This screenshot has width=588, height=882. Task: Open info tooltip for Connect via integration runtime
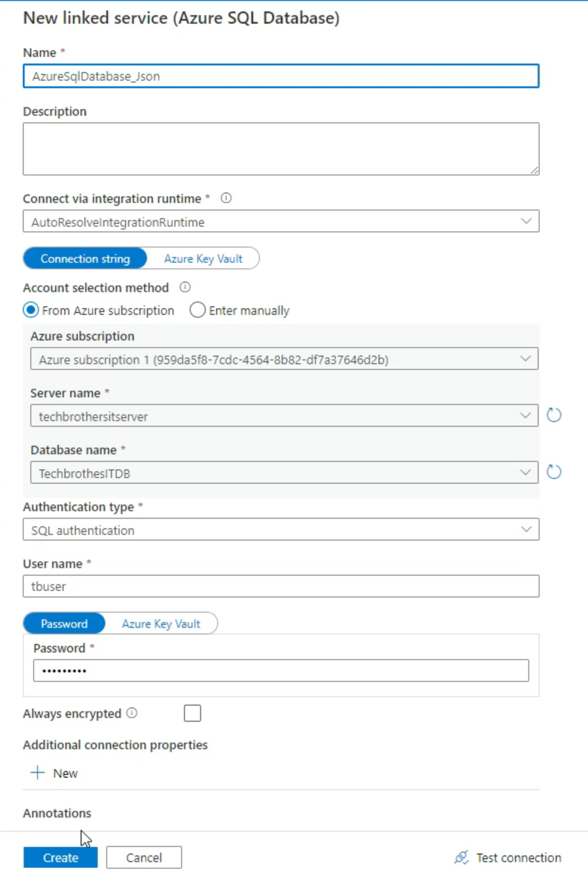pyautogui.click(x=227, y=199)
